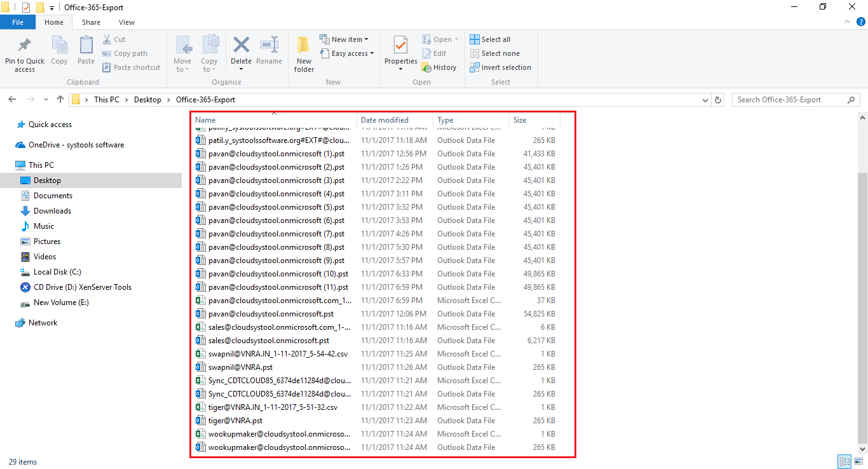Open address bar history dropdown
Viewport: 868px width, 469px height.
pos(705,100)
